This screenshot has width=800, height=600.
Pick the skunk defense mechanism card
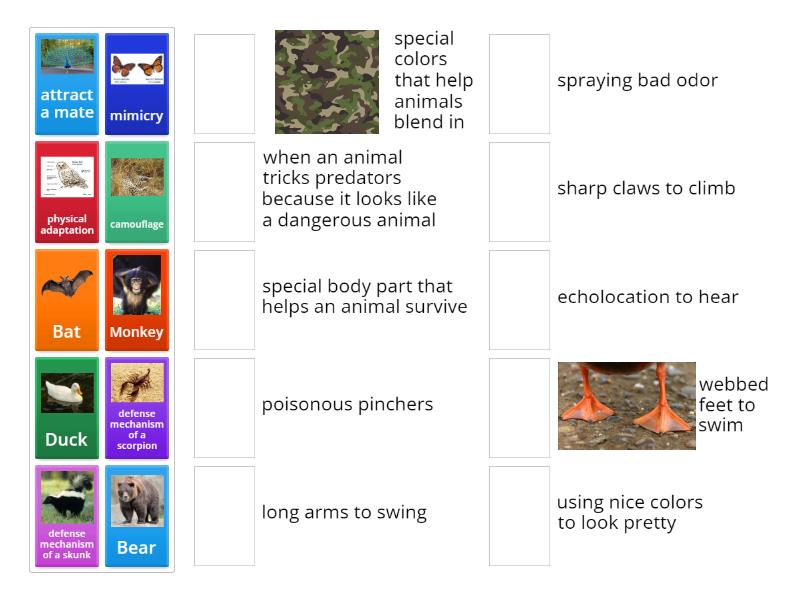pyautogui.click(x=66, y=514)
